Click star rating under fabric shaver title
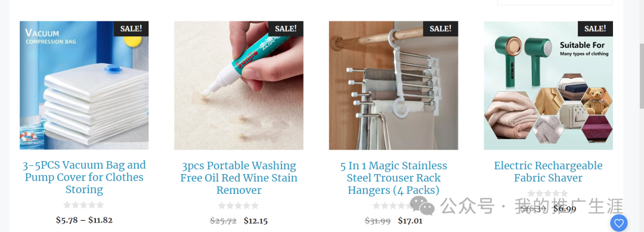 click(548, 193)
